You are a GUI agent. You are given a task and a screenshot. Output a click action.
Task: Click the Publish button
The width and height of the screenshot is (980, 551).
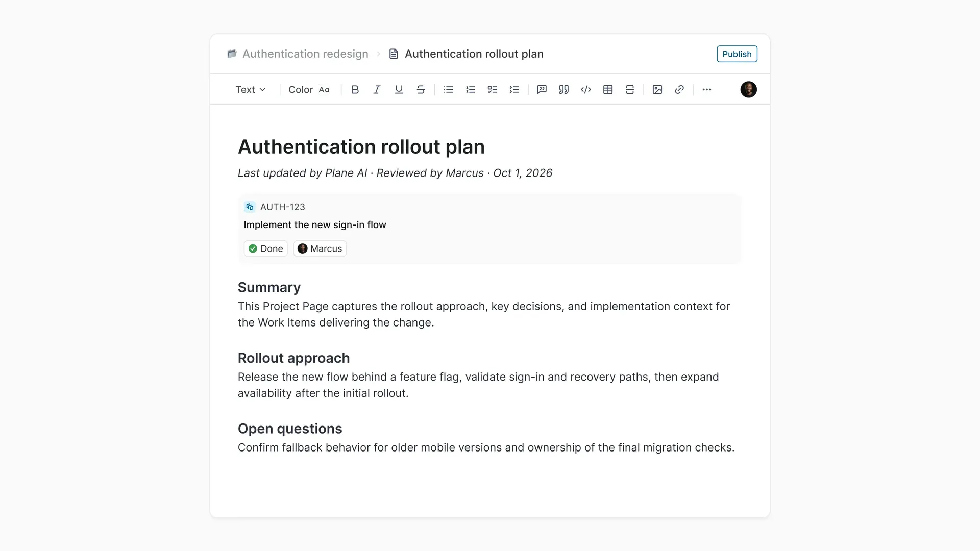(x=737, y=54)
